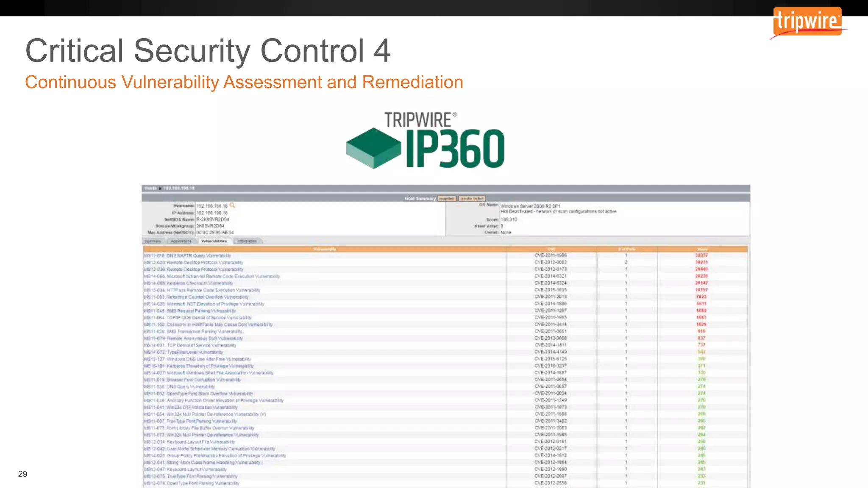Sort by the CVE column header

pos(551,249)
